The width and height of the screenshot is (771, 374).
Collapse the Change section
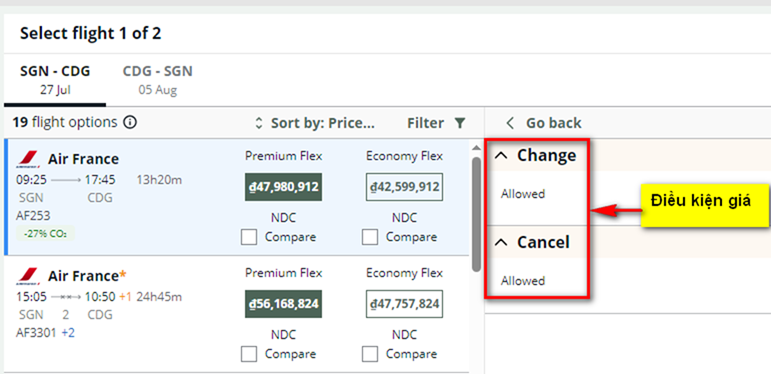[501, 156]
